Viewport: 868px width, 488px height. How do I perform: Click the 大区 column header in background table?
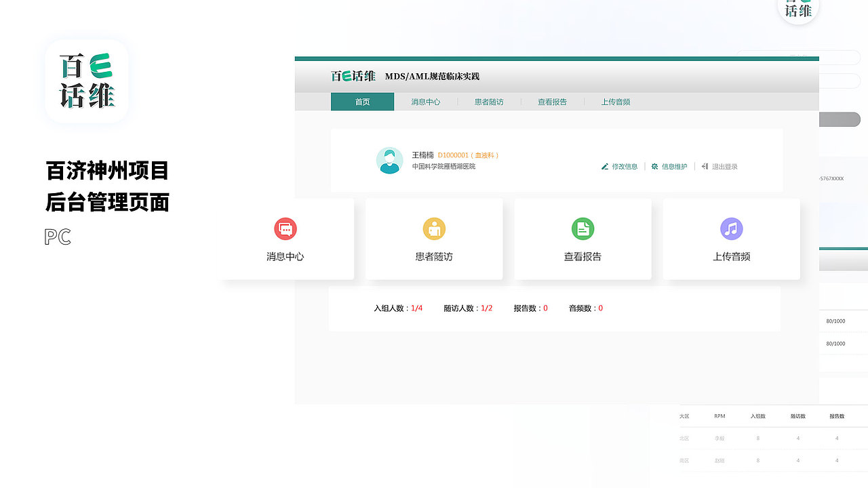[684, 416]
